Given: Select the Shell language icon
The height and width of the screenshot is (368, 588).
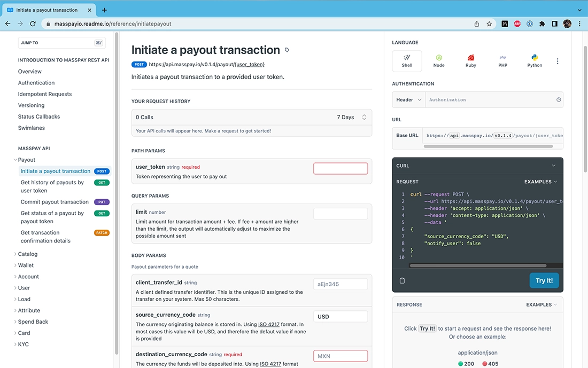Looking at the screenshot, I should (x=407, y=61).
